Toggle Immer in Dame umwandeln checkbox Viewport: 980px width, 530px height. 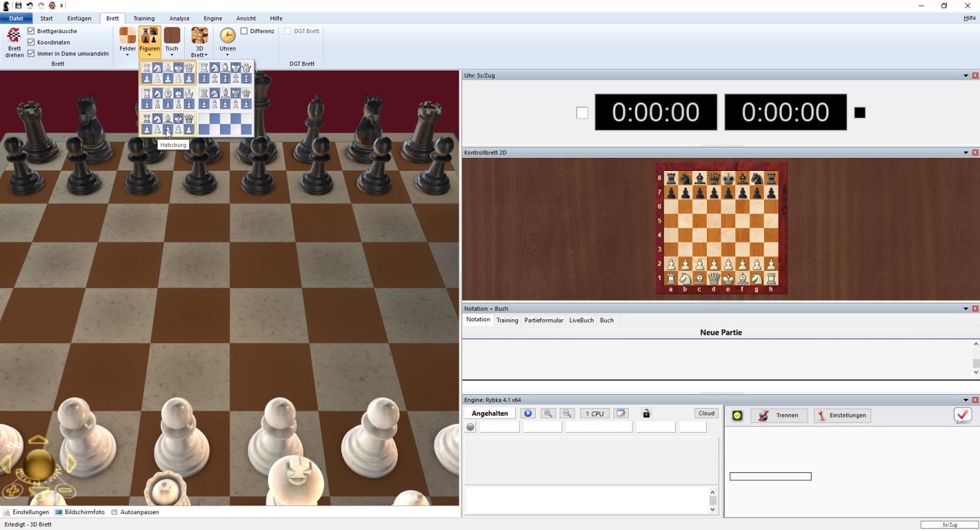[x=31, y=54]
